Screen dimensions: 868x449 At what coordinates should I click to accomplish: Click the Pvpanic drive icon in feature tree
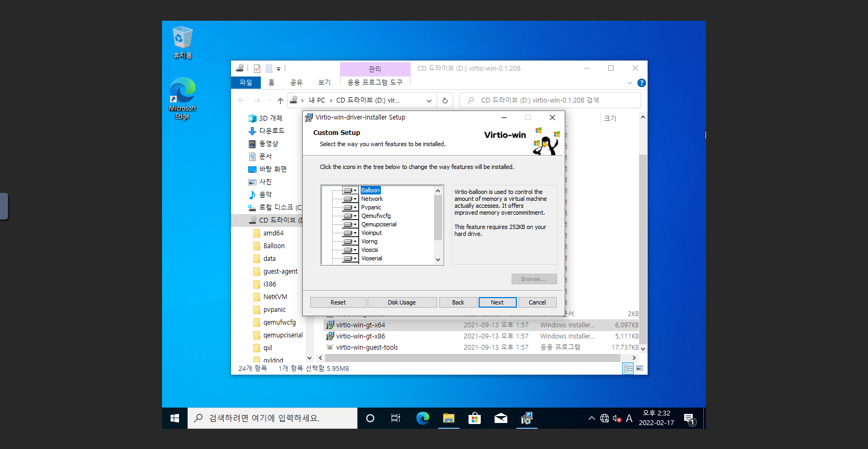[348, 207]
